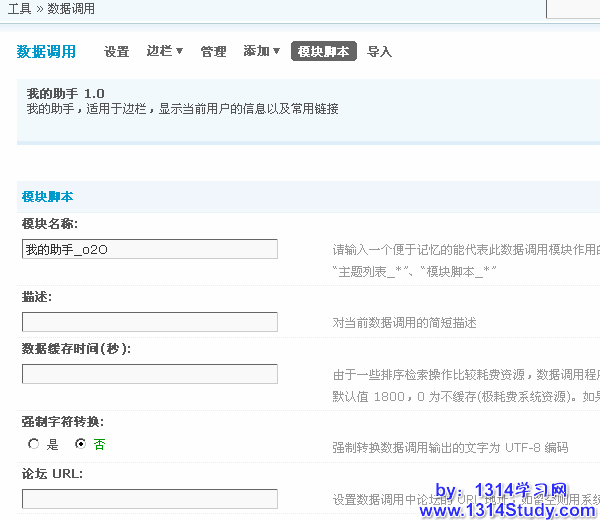
Task: Click the 数据缓存时间(秒) input field
Action: click(149, 374)
